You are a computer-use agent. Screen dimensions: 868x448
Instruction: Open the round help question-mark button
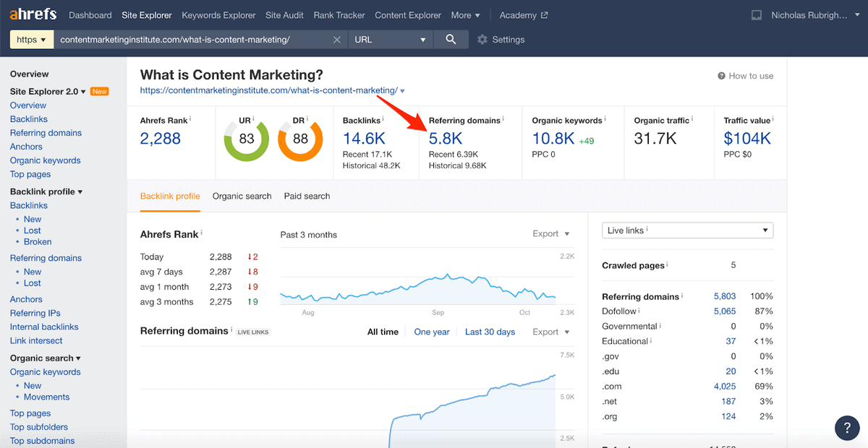click(x=847, y=428)
